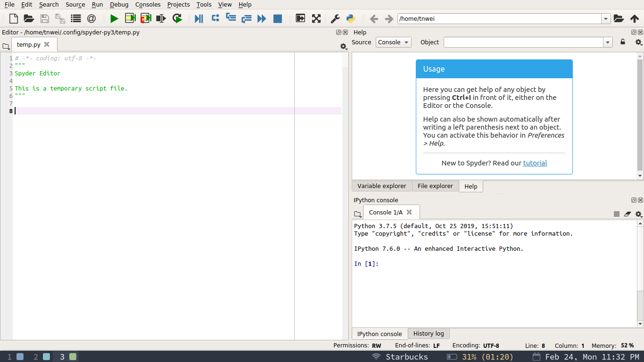Continue execution until next breakpoint
Viewport: 644px width, 362px height.
point(262,19)
